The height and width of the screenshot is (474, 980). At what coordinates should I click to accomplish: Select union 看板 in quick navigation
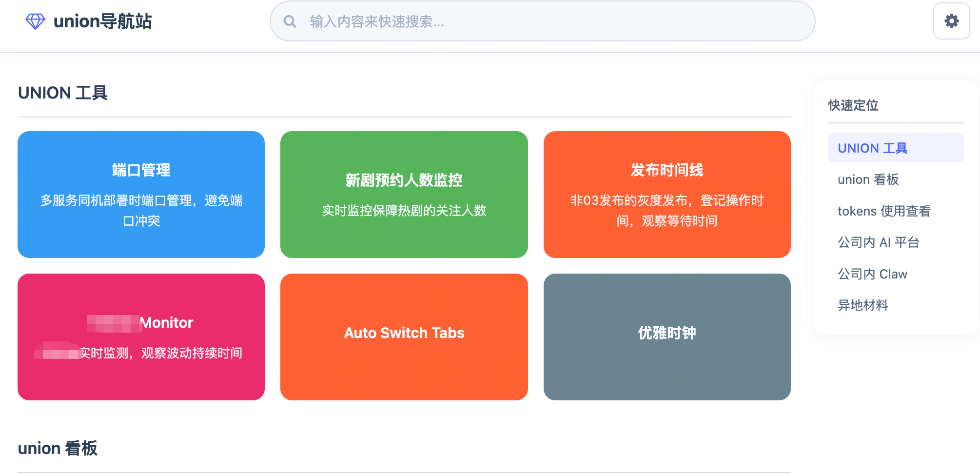(x=867, y=179)
